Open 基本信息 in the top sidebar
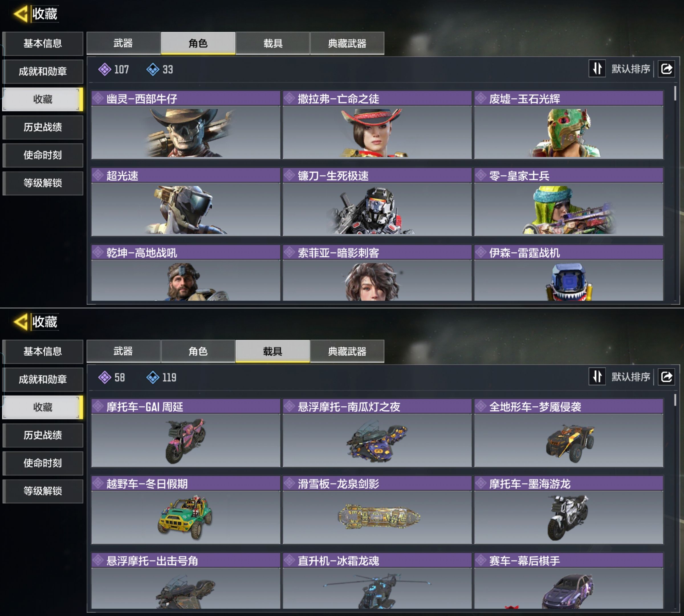 click(x=43, y=43)
